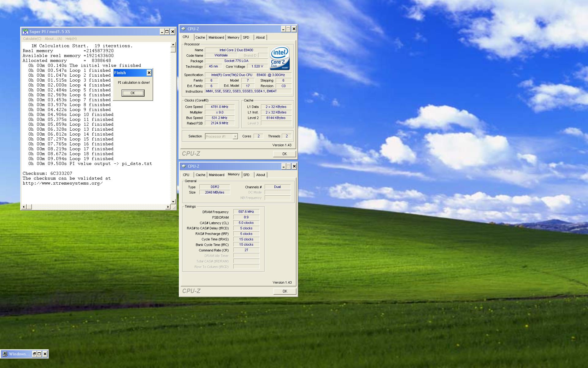Image resolution: width=588 pixels, height=368 pixels.
Task: Select the Memory tab in the bottom CPU-Z window
Action: [x=234, y=174]
